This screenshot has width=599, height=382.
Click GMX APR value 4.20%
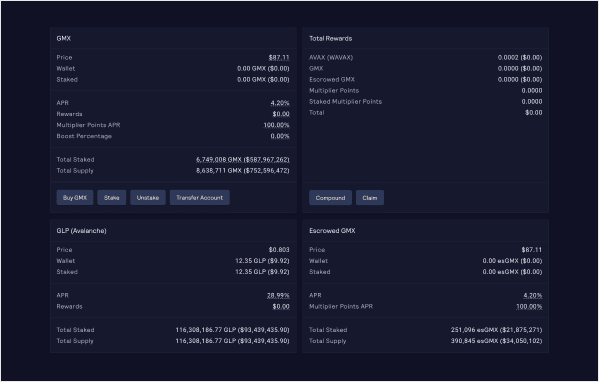coord(280,103)
